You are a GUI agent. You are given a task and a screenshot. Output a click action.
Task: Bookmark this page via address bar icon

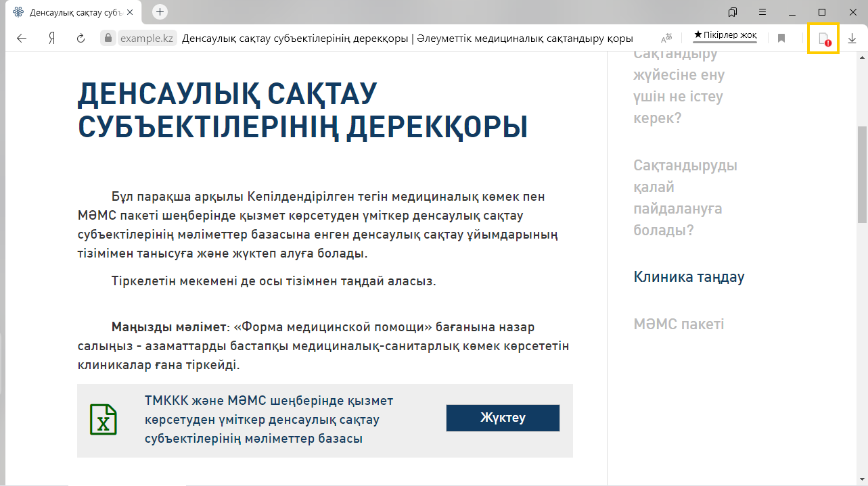tap(781, 39)
